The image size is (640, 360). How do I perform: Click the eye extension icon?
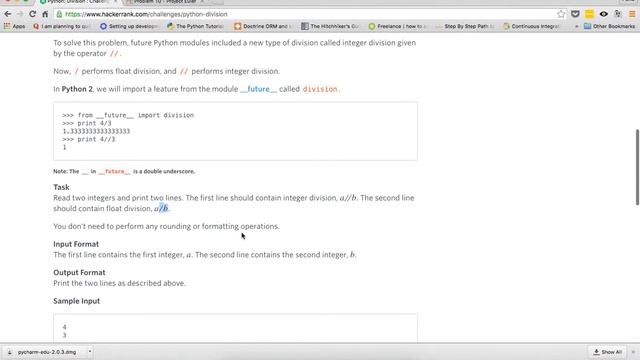coord(603,14)
